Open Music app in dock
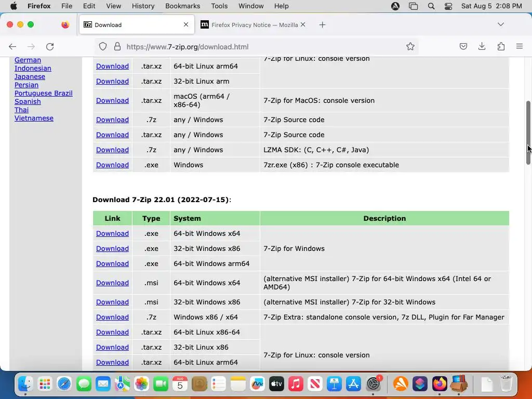532x399 pixels. pyautogui.click(x=296, y=384)
